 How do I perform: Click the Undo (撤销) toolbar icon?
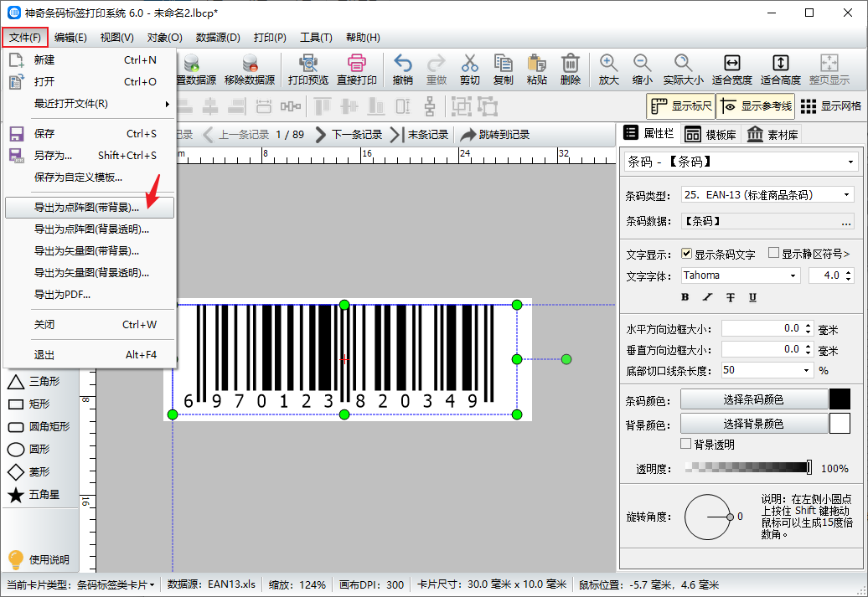point(402,69)
